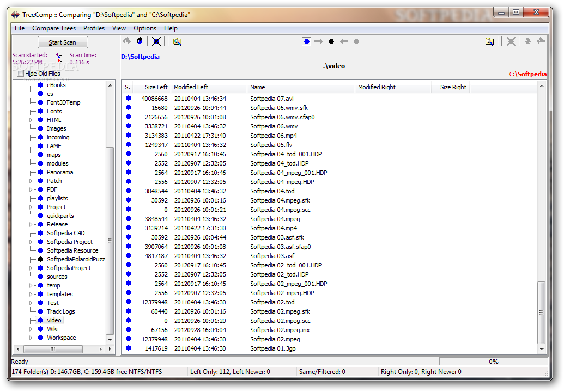
Task: Click the blue dot beside Panorama folder
Action: pos(40,172)
